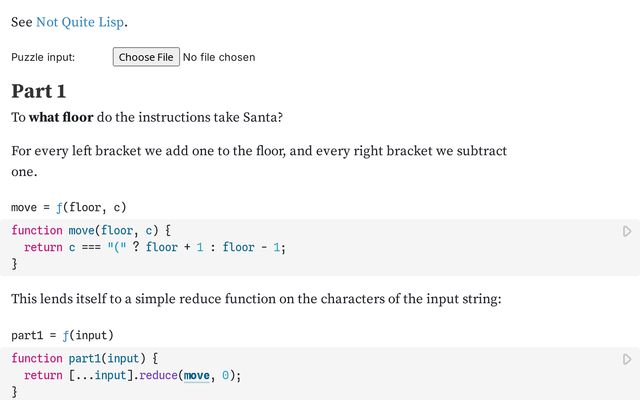Screen dimensions: 640x400
Task: Click the bold 'what floor' text
Action: [61, 117]
